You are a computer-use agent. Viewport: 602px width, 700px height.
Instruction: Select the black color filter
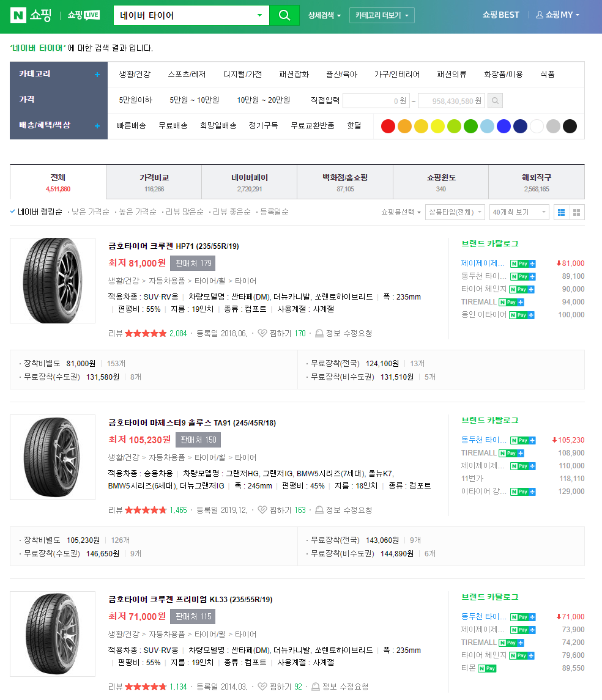pyautogui.click(x=570, y=127)
